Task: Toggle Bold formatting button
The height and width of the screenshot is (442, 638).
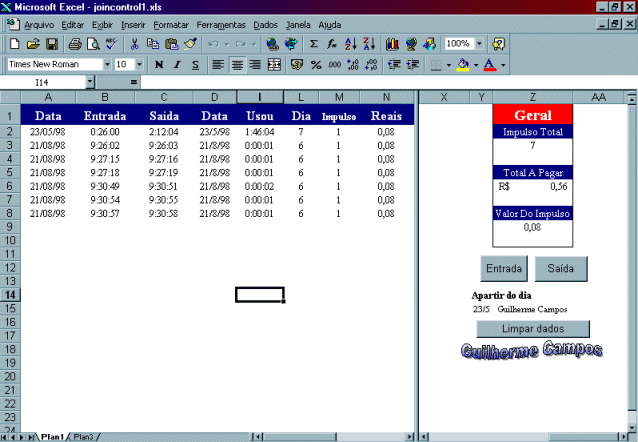Action: tap(158, 64)
